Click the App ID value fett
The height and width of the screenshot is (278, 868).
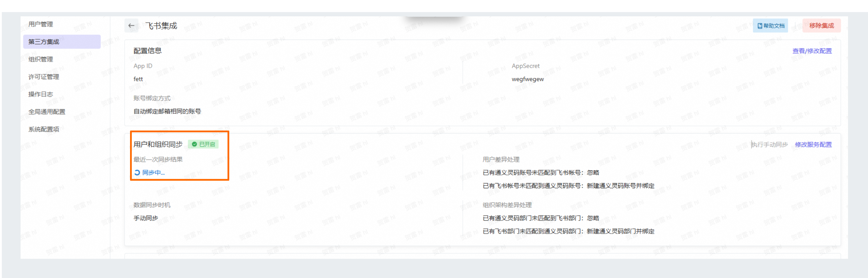pyautogui.click(x=138, y=79)
